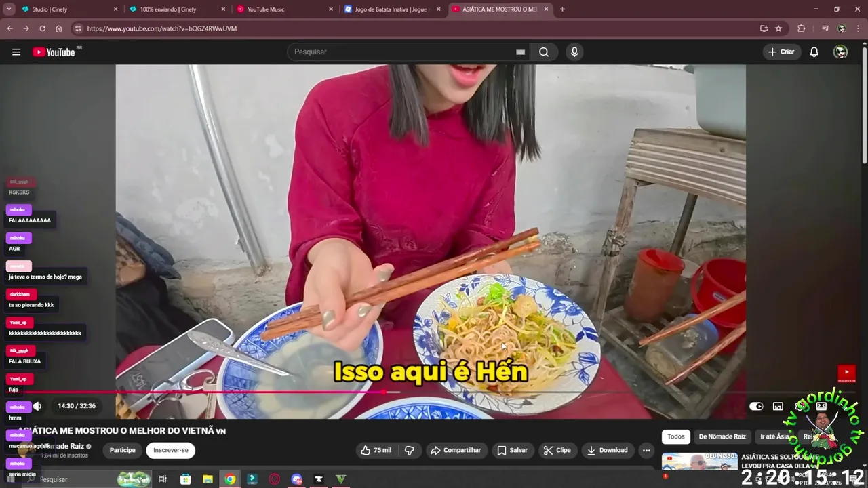Click the URL address bar

pyautogui.click(x=414, y=28)
